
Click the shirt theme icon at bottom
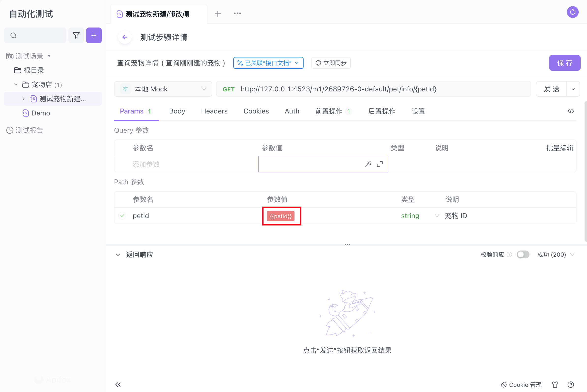tap(555, 384)
